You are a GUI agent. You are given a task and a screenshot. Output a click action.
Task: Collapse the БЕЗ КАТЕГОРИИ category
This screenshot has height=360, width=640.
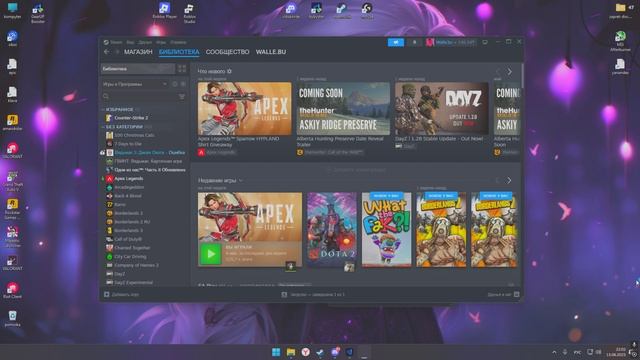103,127
